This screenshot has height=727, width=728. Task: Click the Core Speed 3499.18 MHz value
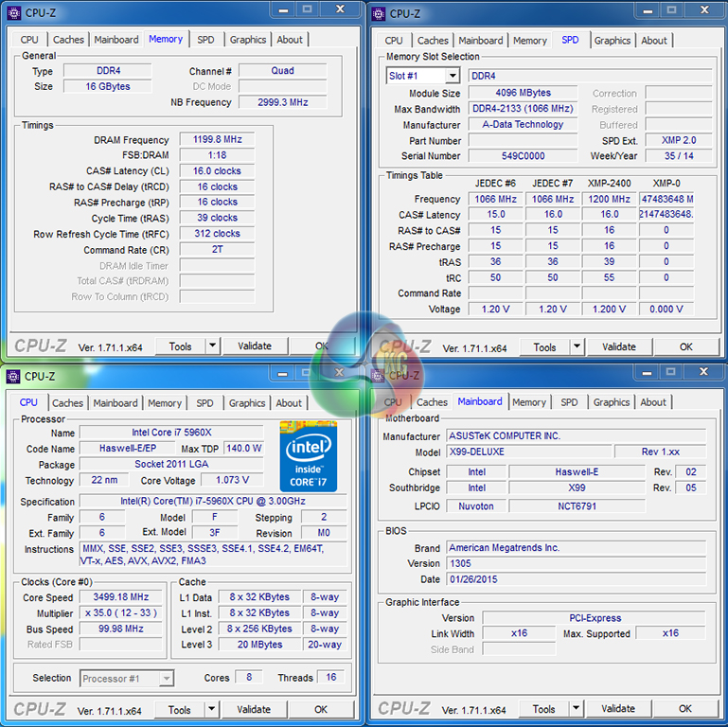pos(121,597)
